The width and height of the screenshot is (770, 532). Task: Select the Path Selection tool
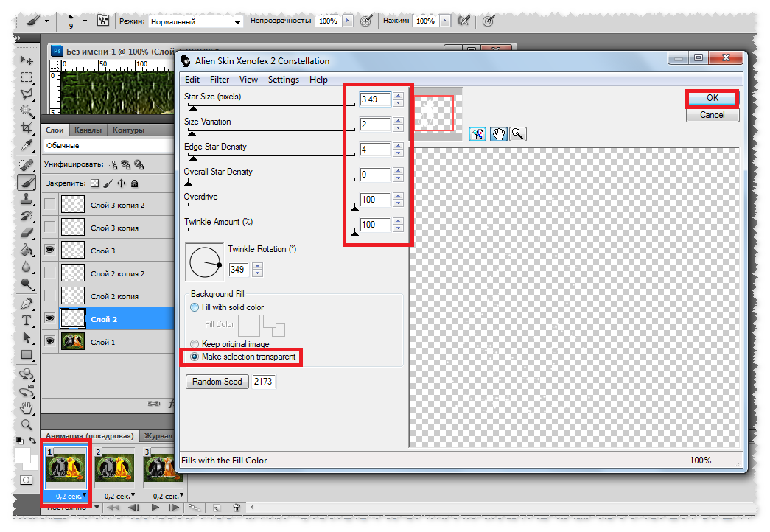tap(27, 337)
